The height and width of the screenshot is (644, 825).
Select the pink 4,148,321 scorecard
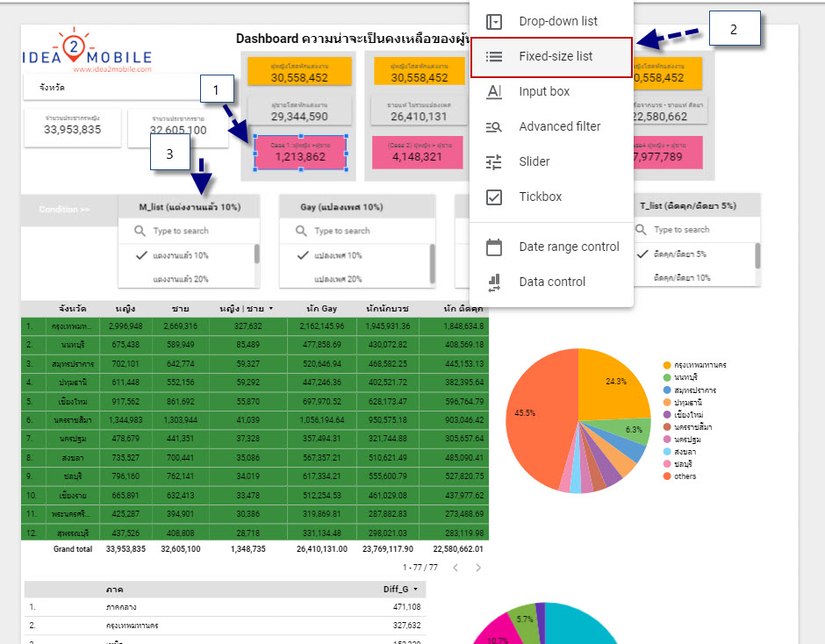click(417, 153)
